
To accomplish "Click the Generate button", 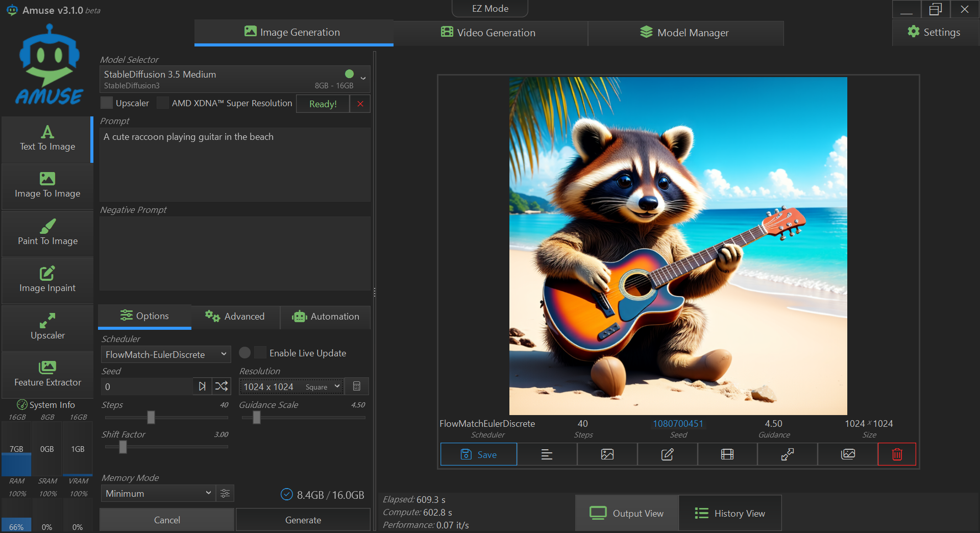I will (x=303, y=520).
